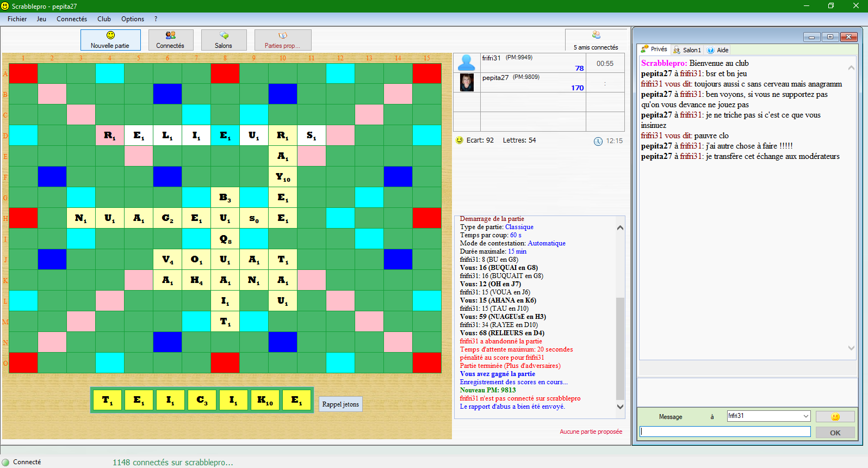Click the game clock icon near 12:15
The height and width of the screenshot is (468, 868).
point(598,141)
